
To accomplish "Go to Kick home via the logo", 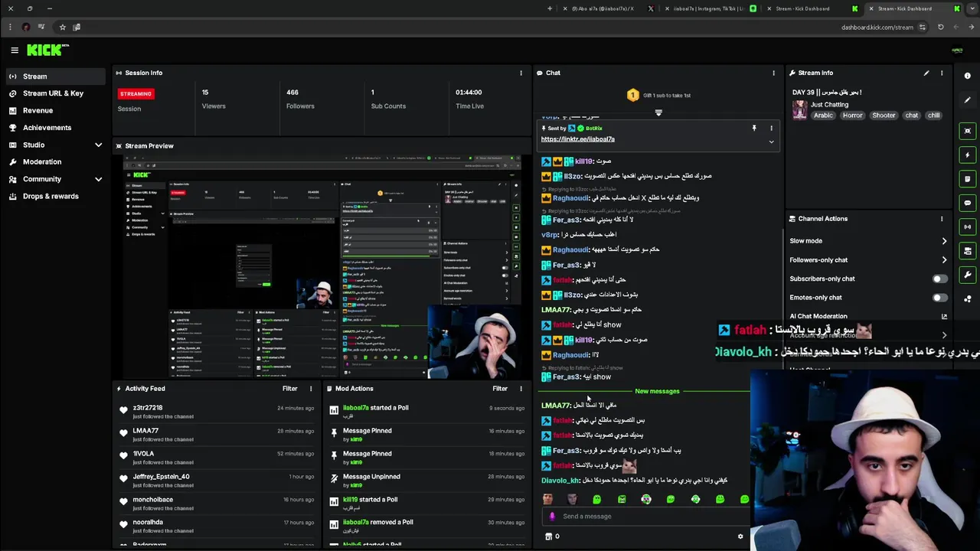I will coord(46,50).
